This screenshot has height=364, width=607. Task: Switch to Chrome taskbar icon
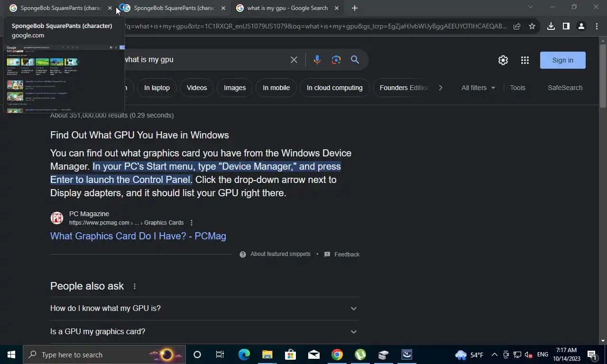click(x=337, y=355)
